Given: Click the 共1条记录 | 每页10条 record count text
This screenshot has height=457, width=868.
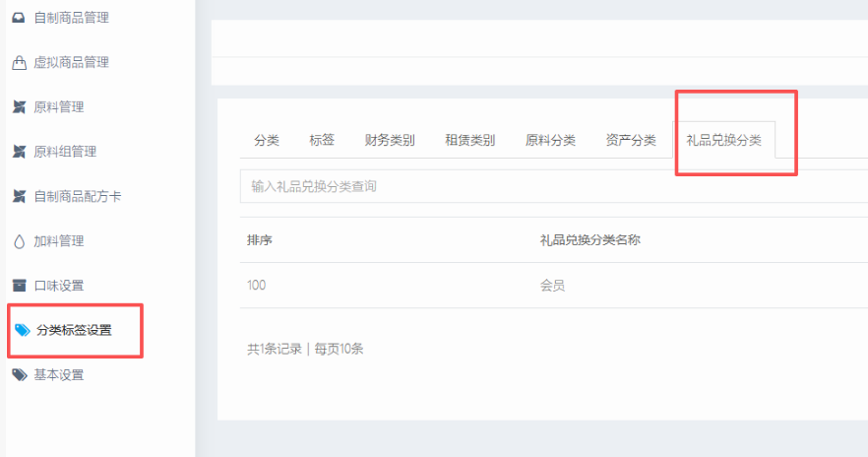Looking at the screenshot, I should 305,349.
